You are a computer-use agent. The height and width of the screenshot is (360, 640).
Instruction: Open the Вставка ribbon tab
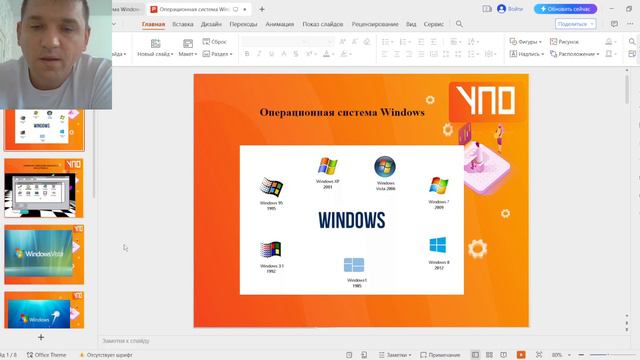click(x=182, y=24)
